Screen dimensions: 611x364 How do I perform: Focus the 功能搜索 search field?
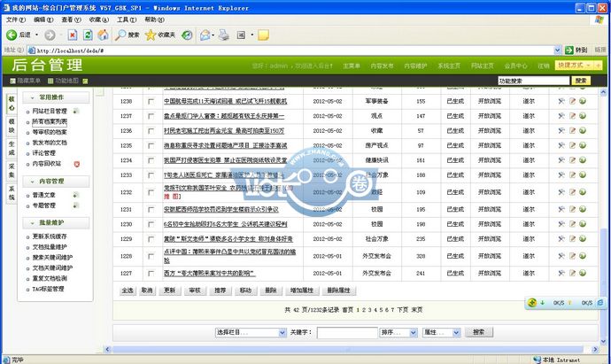[533, 81]
